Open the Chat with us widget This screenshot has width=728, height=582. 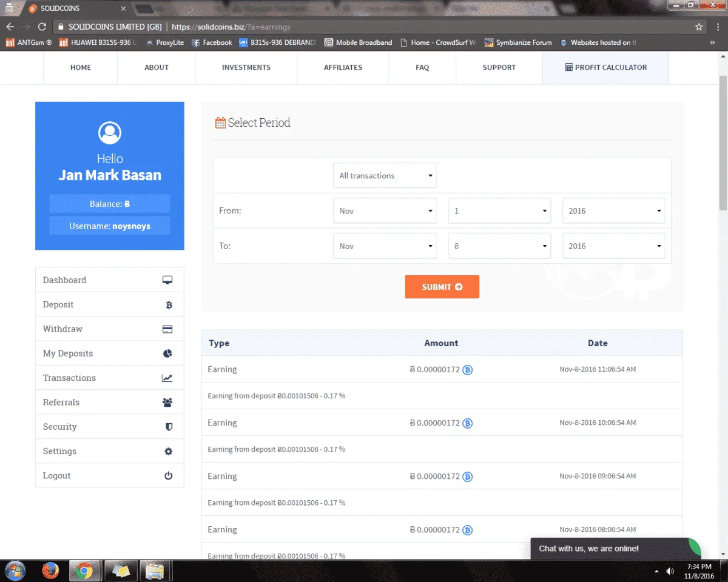(616, 549)
